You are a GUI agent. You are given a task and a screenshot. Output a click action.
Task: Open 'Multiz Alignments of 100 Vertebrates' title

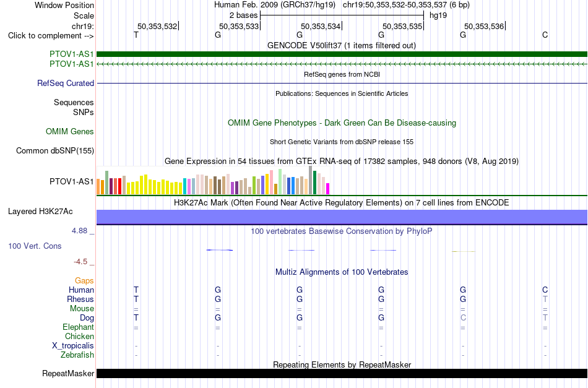click(342, 272)
